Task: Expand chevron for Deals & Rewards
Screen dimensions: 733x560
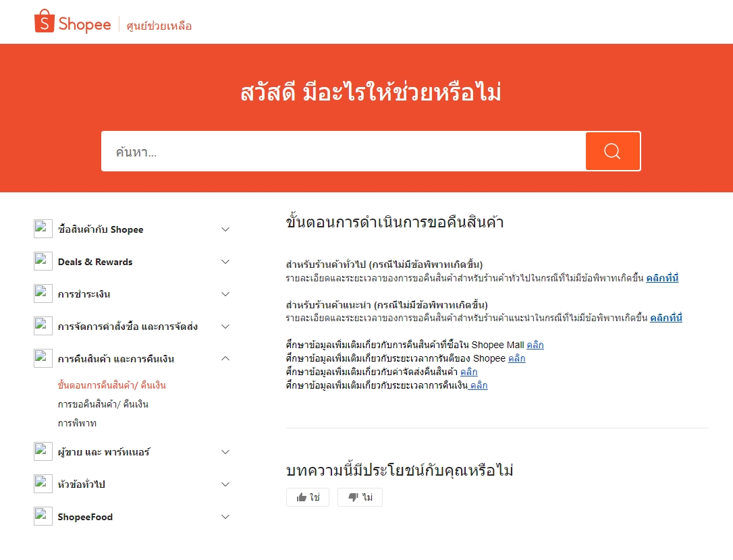Action: pyautogui.click(x=225, y=262)
